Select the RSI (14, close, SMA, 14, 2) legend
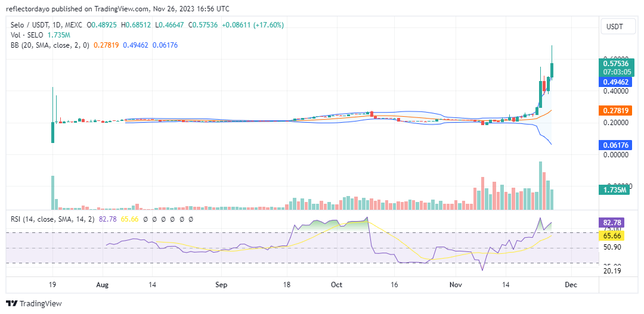Image resolution: width=644 pixels, height=314 pixels. [54, 220]
